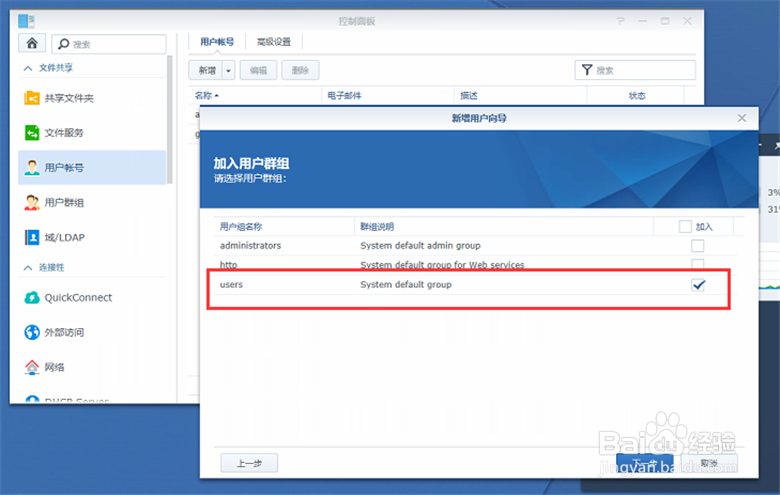Image resolution: width=780 pixels, height=495 pixels.
Task: Open 外部访问 sidebar label
Action: click(x=64, y=332)
